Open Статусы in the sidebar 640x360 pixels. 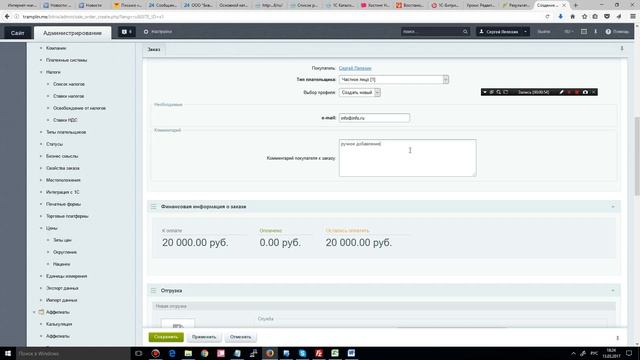tap(54, 144)
